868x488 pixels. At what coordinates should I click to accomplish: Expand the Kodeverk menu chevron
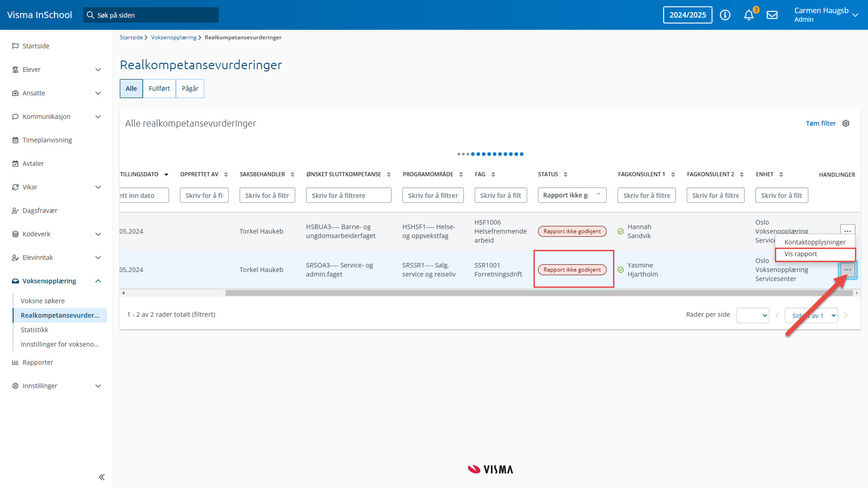click(x=98, y=234)
